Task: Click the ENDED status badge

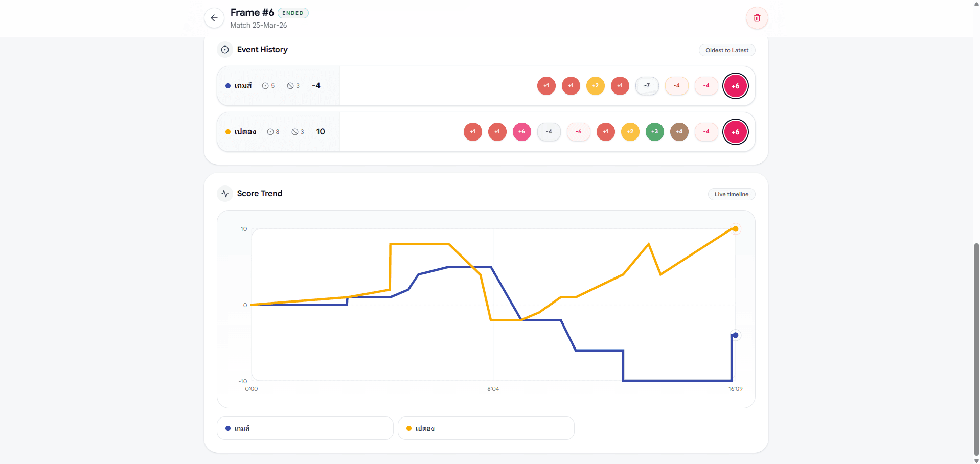Action: tap(293, 13)
